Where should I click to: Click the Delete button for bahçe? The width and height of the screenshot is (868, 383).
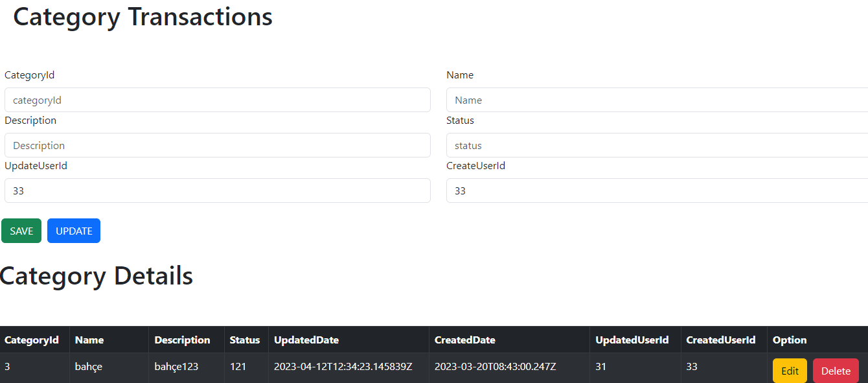[836, 370]
